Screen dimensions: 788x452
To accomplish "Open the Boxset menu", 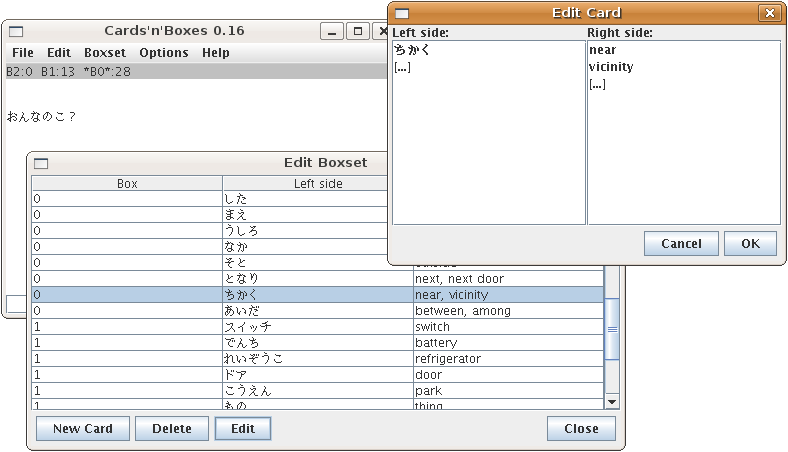I will (105, 53).
